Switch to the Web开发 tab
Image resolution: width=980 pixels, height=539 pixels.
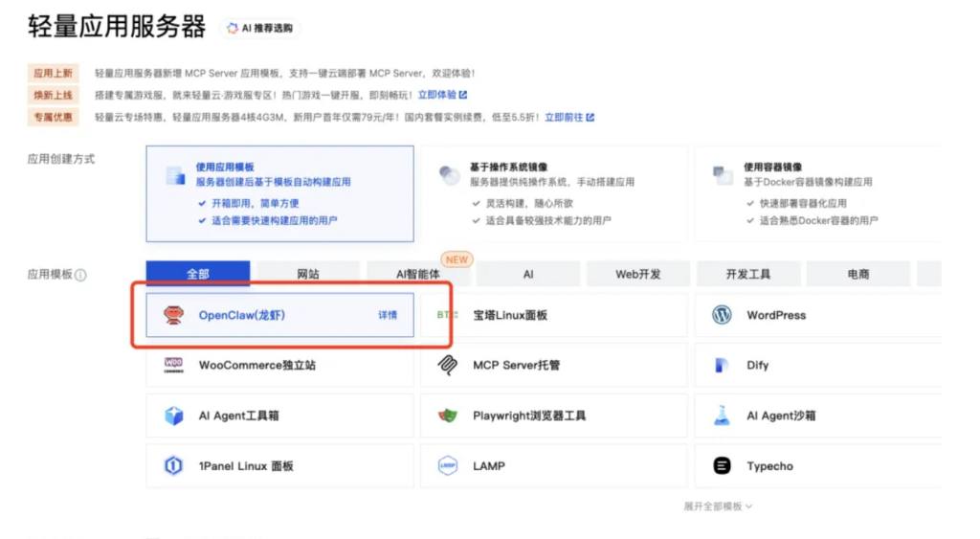point(638,274)
